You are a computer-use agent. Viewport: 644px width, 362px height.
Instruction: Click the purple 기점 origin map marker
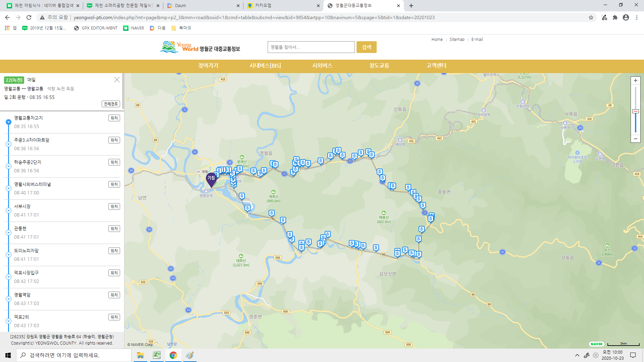(x=211, y=179)
